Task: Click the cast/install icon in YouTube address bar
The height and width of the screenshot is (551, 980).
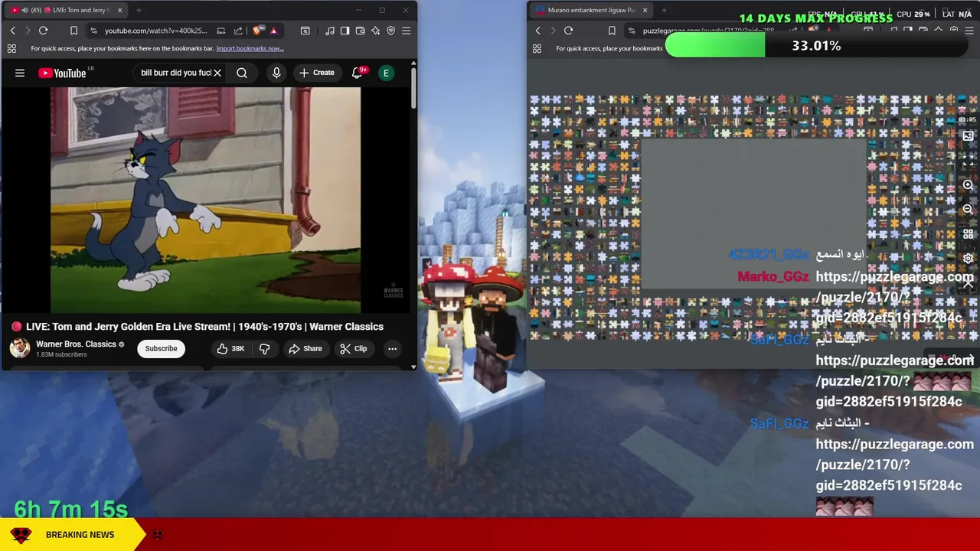Action: (220, 31)
